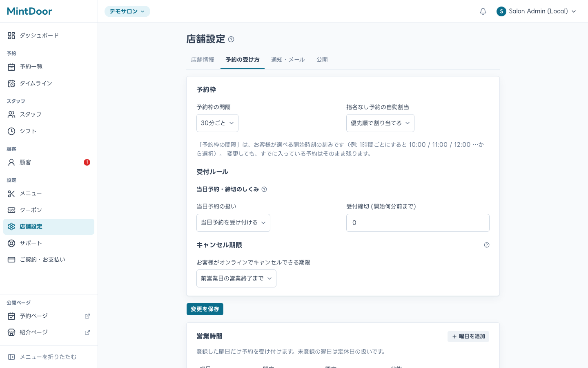Open the 当日予約の扱い dropdown
Screen dimensions: 588x368
pos(233,223)
